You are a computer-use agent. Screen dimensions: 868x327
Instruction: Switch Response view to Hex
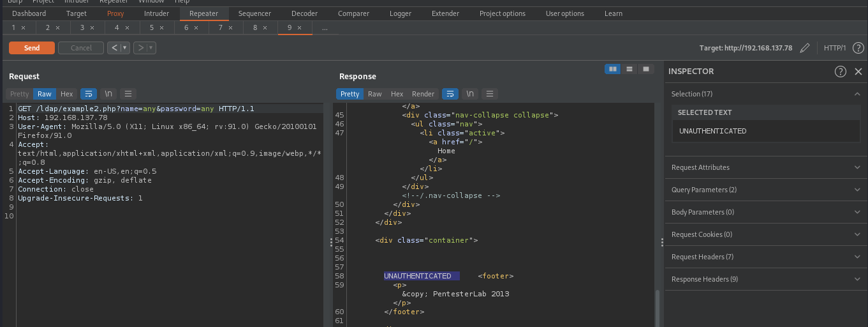tap(397, 94)
